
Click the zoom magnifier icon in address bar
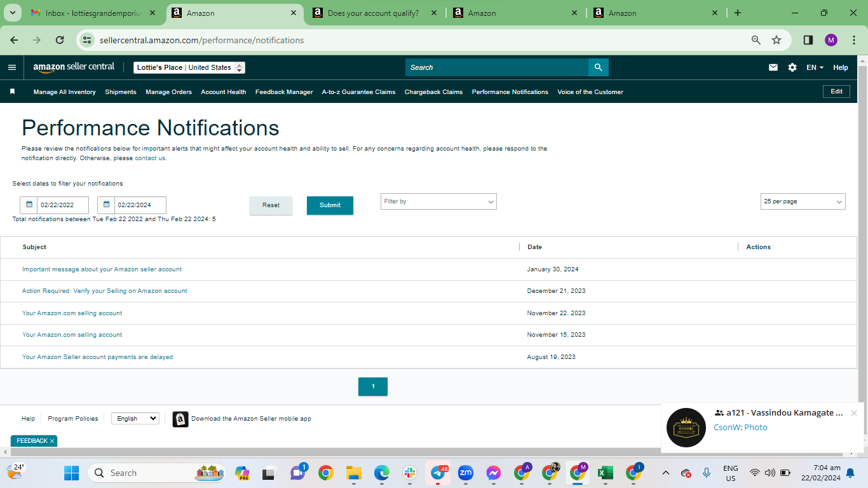[x=756, y=40]
